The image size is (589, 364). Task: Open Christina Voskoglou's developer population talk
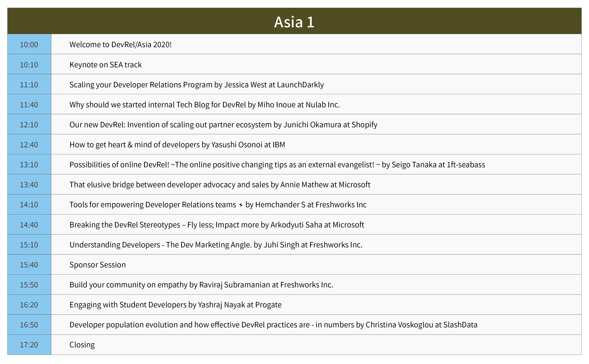click(273, 325)
